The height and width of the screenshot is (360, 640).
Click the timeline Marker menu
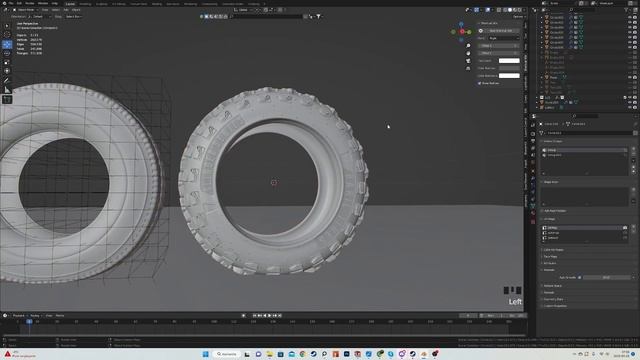tap(60, 316)
